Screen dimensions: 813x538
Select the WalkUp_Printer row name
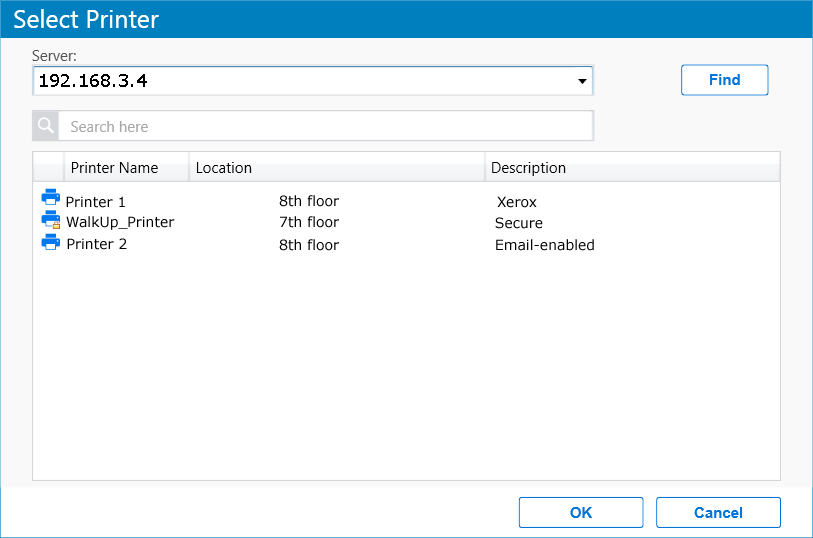point(120,222)
